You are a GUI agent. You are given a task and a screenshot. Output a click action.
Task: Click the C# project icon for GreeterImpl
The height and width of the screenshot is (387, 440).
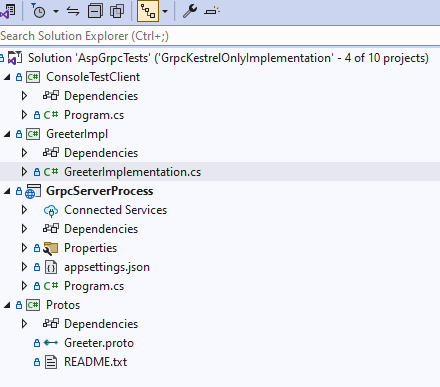(x=33, y=134)
